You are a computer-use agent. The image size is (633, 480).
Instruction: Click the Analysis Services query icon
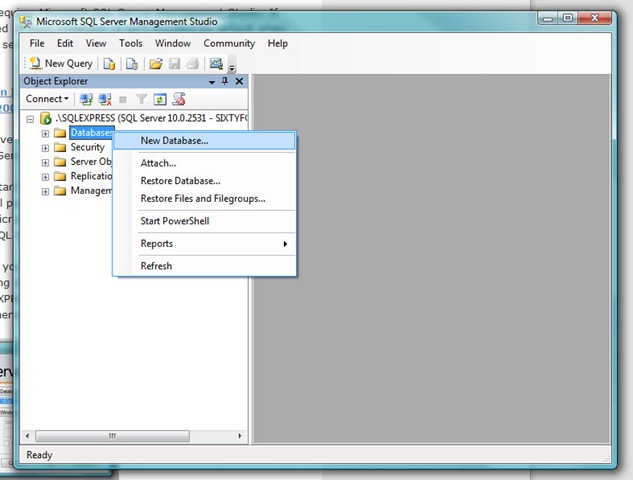[x=132, y=64]
